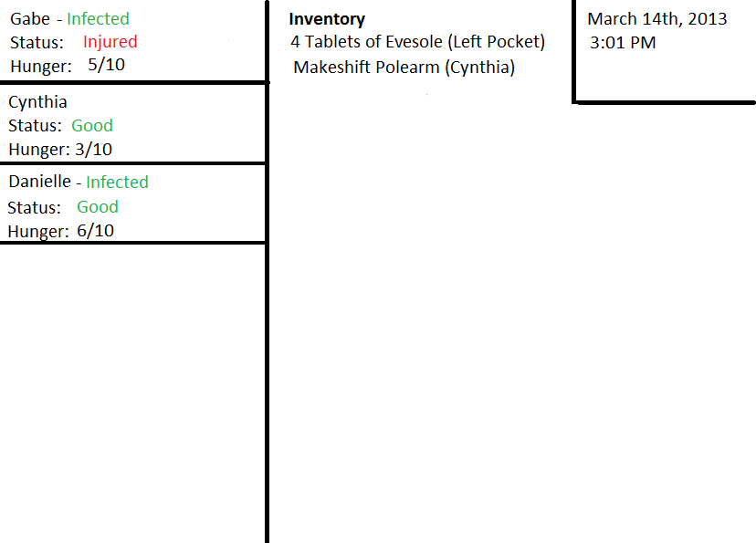Click the bold Inventory heading
Screen dimensions: 756x543
click(x=327, y=19)
